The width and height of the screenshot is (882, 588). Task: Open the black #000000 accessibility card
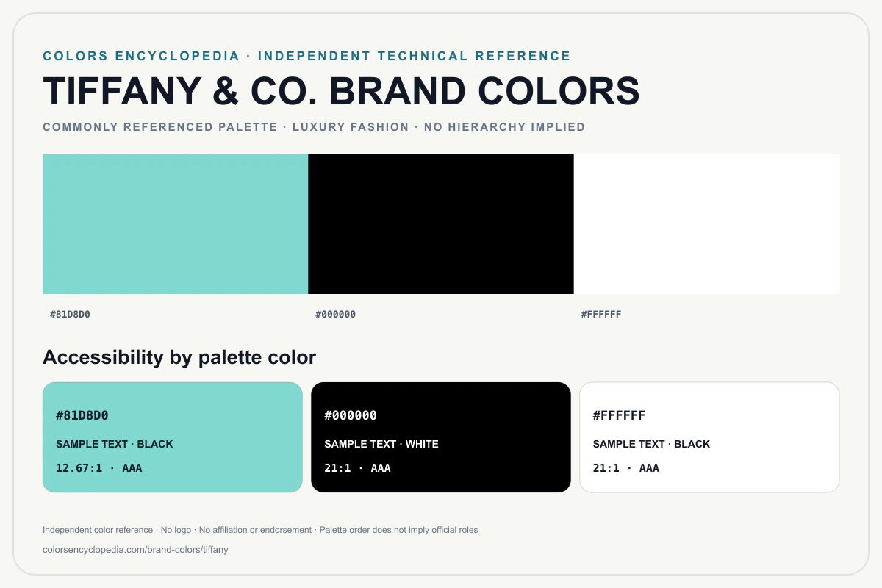[x=441, y=437]
